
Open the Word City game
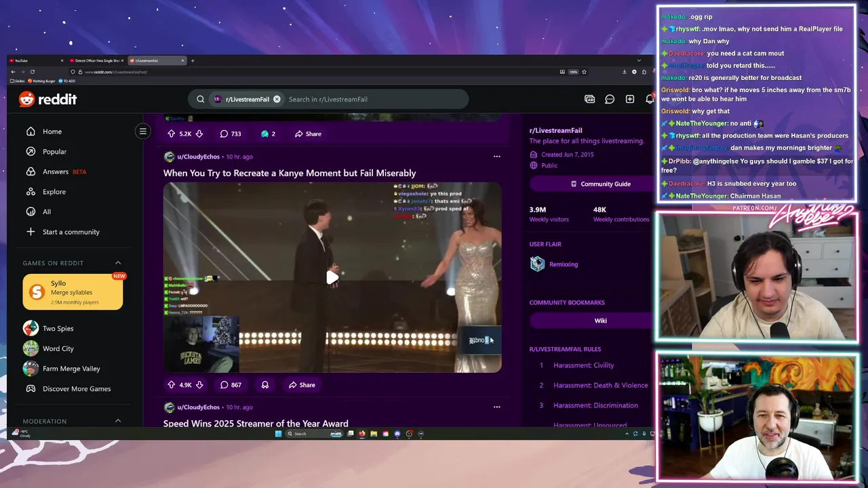[x=58, y=348]
